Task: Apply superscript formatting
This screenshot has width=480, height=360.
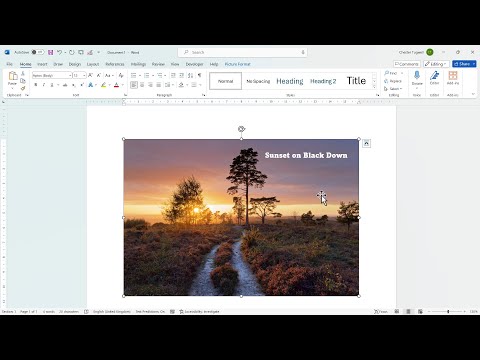Action: click(x=82, y=85)
